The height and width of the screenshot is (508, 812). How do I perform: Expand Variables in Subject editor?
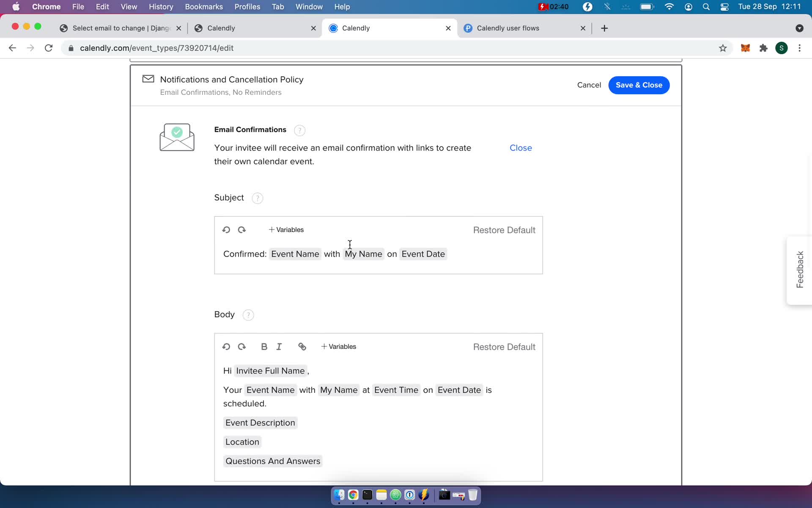286,229
